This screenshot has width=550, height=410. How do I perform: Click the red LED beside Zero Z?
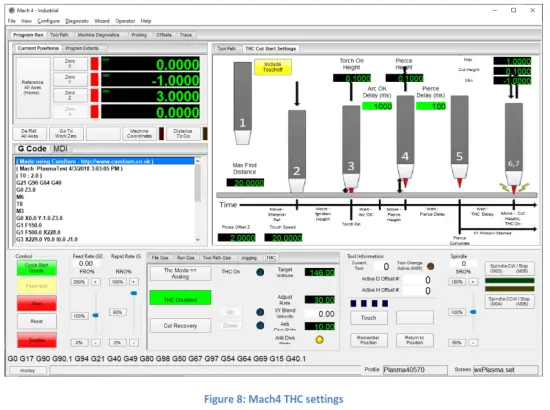click(x=94, y=95)
